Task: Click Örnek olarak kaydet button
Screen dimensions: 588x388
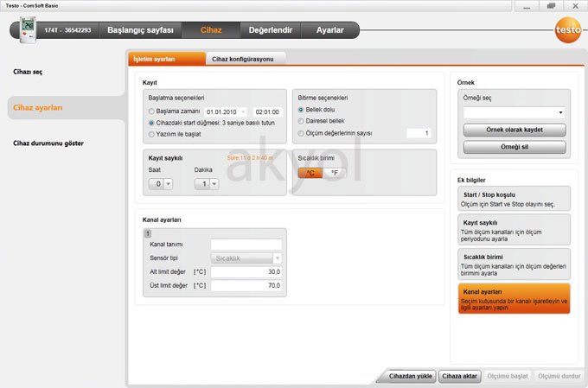Action: [514, 130]
